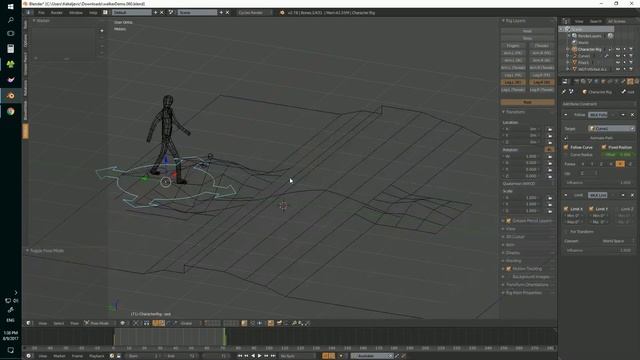Animate the Location X property icon
Image resolution: width=640 pixels, height=360 pixels.
click(549, 129)
